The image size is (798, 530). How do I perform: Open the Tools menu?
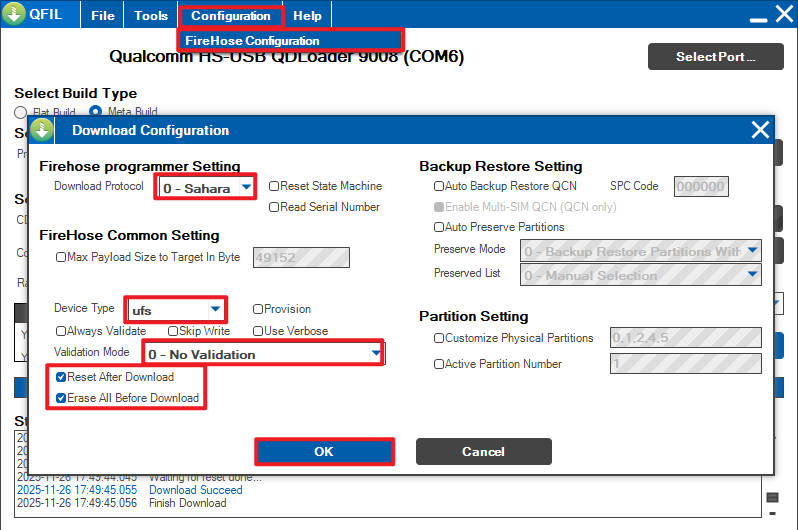click(151, 16)
